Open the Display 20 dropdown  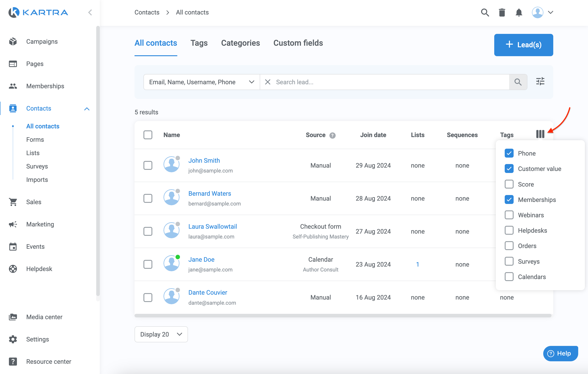coord(161,334)
